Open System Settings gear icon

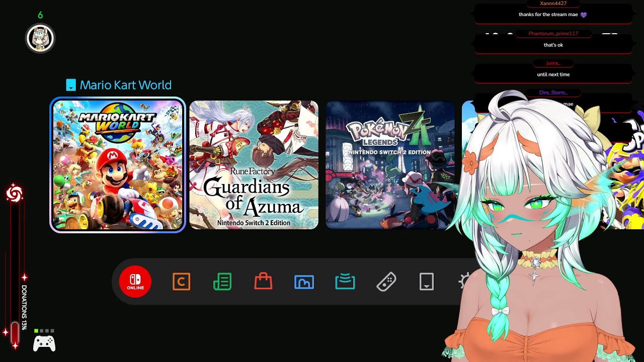pos(466,281)
